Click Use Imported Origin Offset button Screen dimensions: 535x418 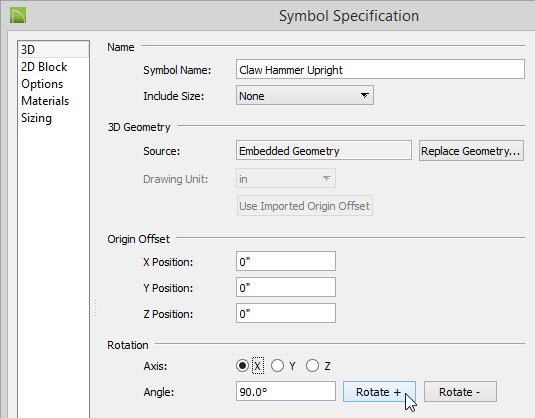(x=305, y=206)
